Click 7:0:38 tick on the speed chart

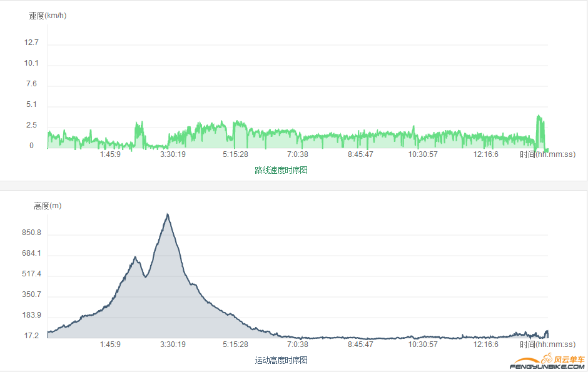point(298,154)
